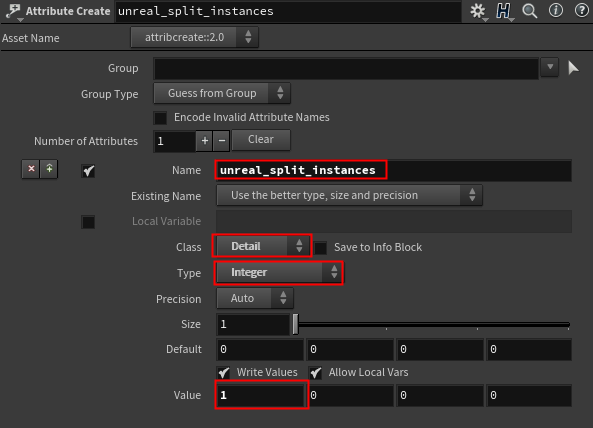Image resolution: width=593 pixels, height=428 pixels.
Task: Open the Asset Name attribcreate::2.0 dropdown
Action: click(x=195, y=37)
